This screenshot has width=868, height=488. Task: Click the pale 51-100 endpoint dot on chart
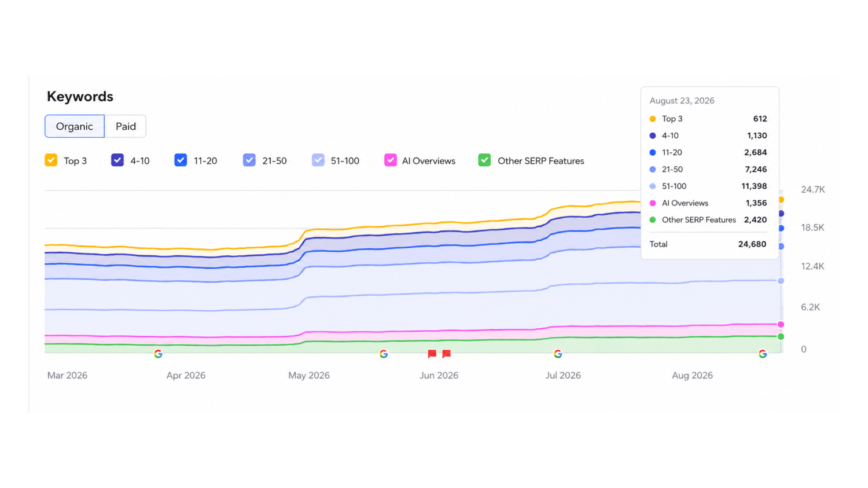(x=781, y=281)
